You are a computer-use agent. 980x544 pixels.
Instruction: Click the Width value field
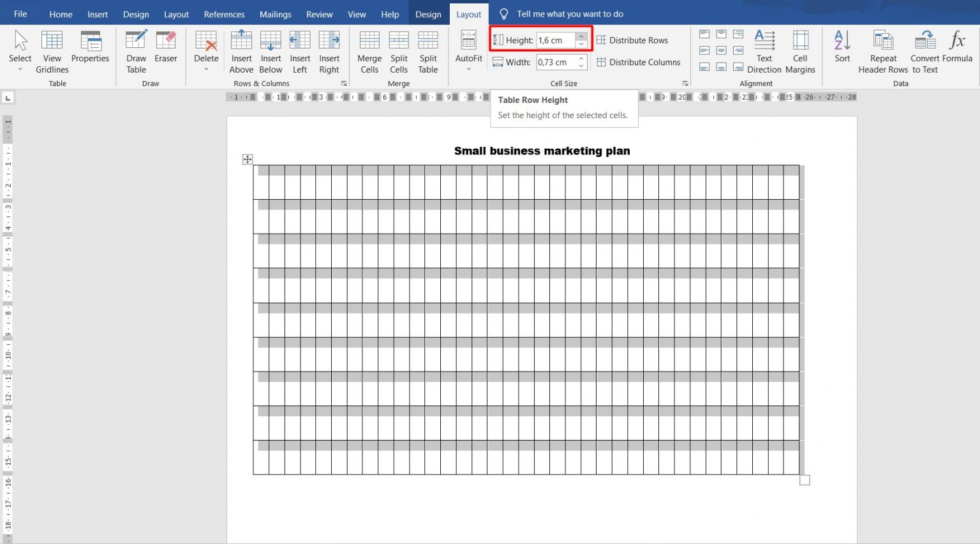click(x=556, y=62)
